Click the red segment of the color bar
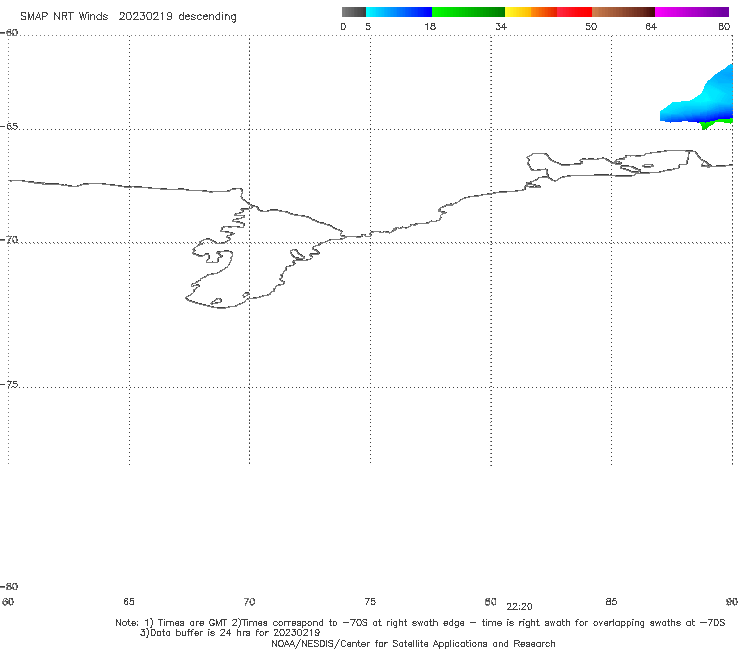 (574, 12)
